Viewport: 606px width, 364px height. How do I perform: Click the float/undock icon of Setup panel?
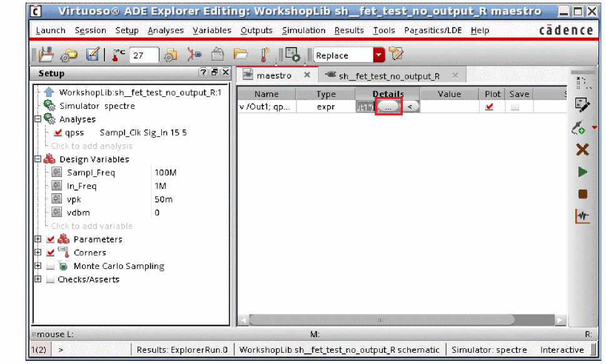coord(215,73)
